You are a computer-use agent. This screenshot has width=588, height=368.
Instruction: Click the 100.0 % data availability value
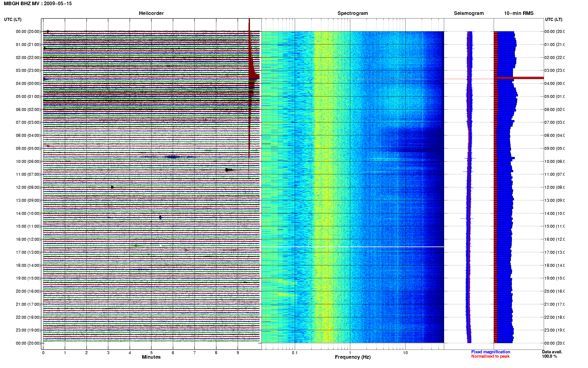549,356
